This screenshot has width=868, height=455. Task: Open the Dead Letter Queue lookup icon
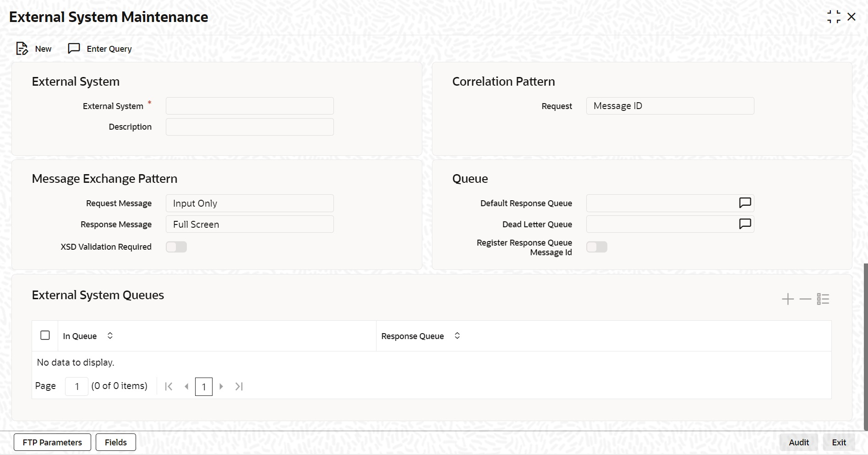pos(745,224)
